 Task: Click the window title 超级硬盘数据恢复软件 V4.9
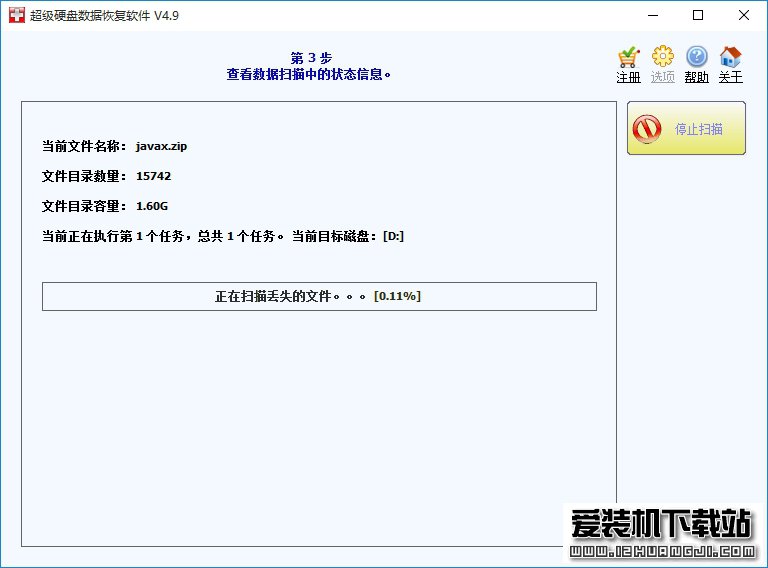[104, 16]
